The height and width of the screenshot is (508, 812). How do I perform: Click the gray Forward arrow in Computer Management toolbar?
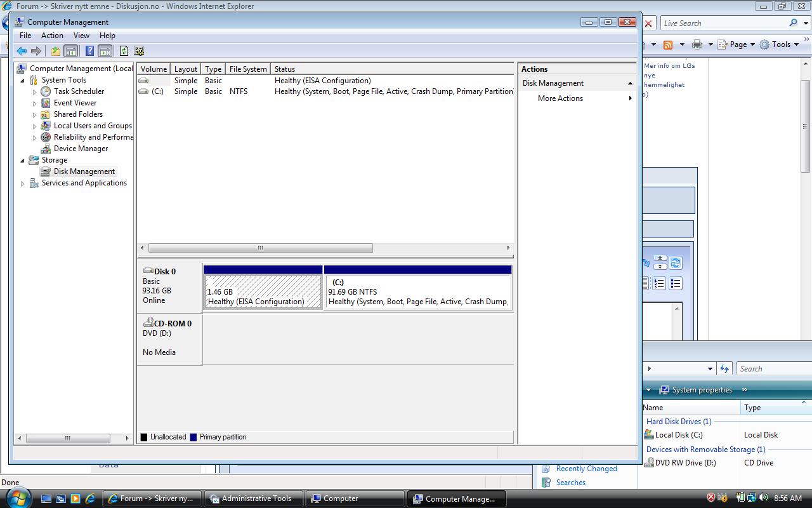pos(36,51)
